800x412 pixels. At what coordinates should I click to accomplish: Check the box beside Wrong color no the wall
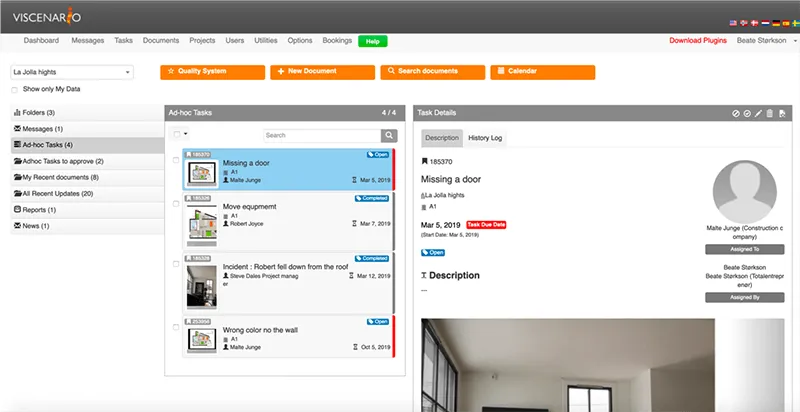(x=176, y=327)
